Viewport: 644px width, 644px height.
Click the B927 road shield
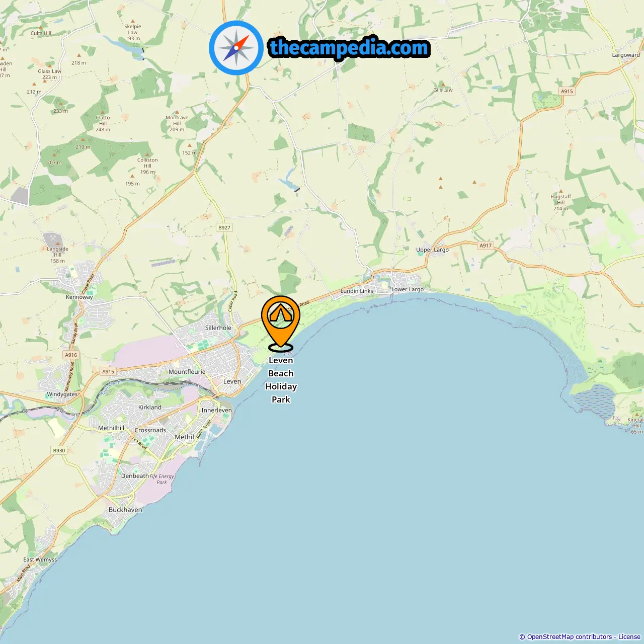pos(224,227)
